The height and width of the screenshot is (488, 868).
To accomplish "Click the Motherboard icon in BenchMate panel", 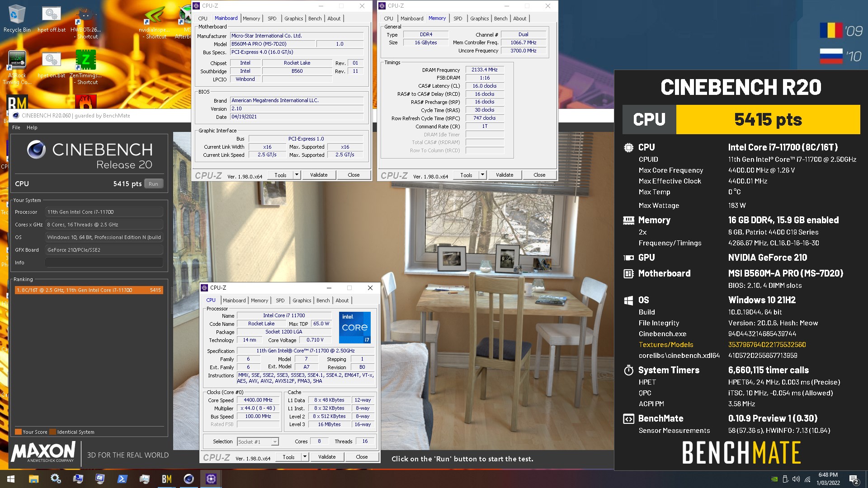I will tap(628, 273).
